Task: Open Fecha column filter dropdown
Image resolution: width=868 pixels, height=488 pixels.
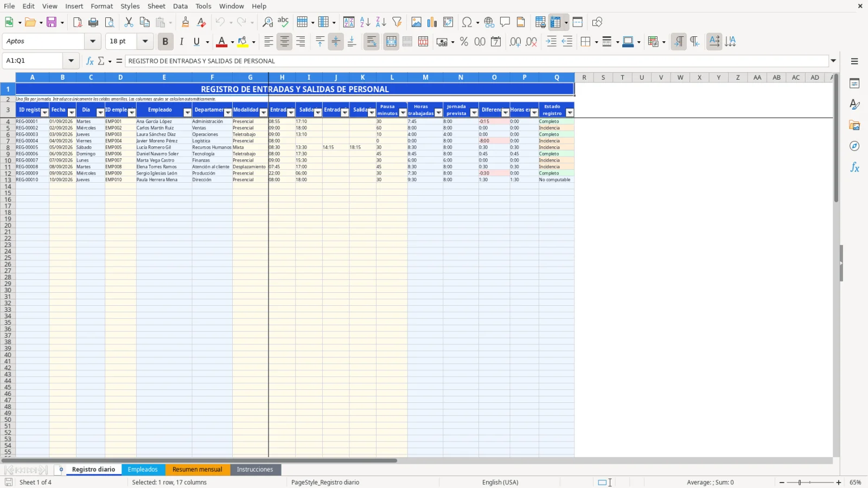Action: [x=72, y=112]
